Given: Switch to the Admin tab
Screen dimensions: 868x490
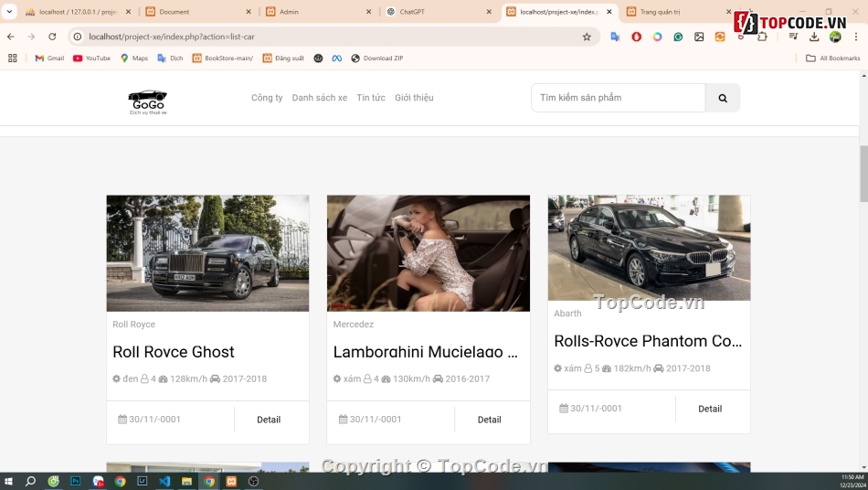Looking at the screenshot, I should coord(318,12).
